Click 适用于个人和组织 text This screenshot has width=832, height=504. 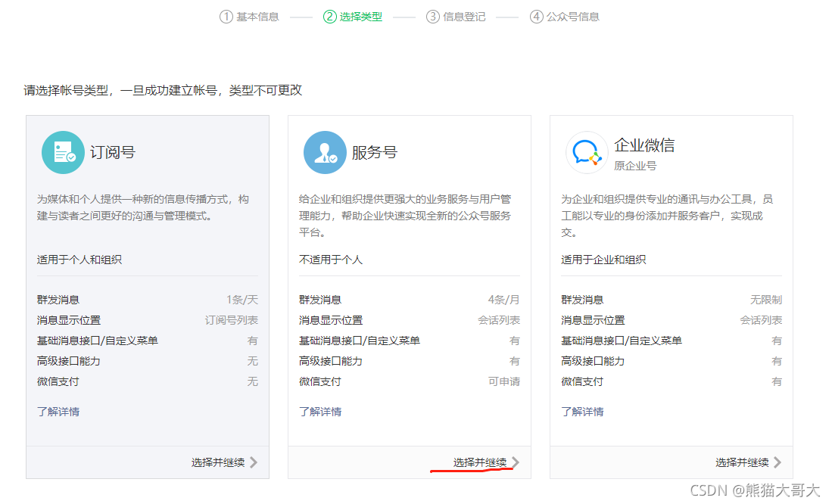pos(79,260)
